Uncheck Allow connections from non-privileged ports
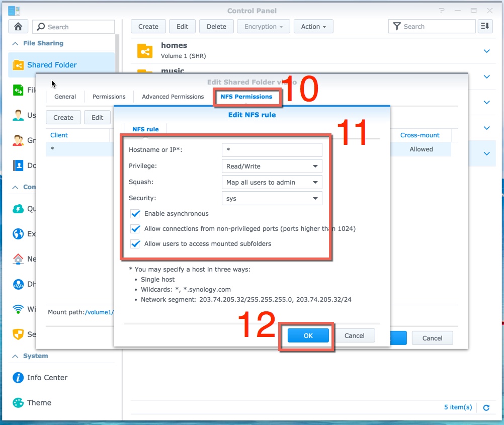This screenshot has width=504, height=425. click(135, 229)
